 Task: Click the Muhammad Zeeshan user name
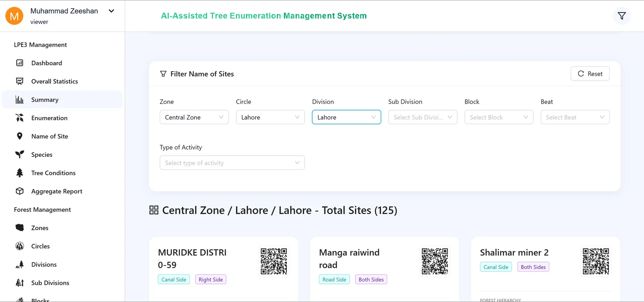[64, 11]
